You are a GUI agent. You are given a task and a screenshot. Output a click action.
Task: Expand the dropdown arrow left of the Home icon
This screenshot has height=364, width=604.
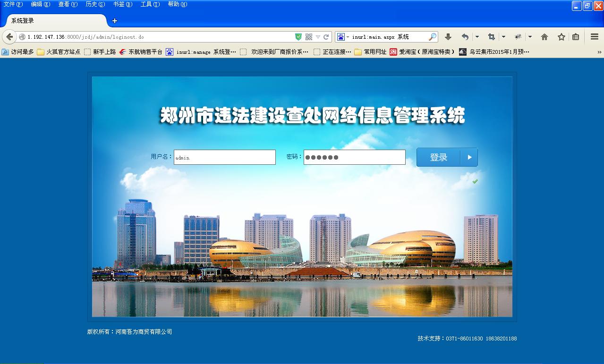530,37
